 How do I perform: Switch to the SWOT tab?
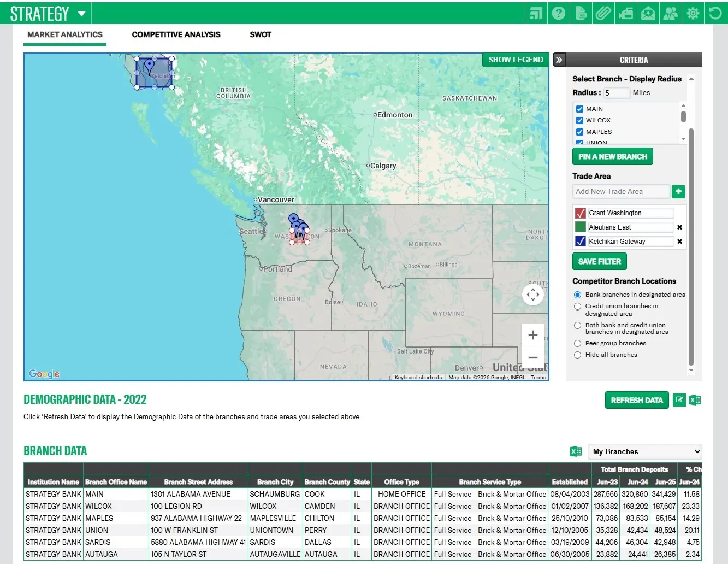point(261,34)
